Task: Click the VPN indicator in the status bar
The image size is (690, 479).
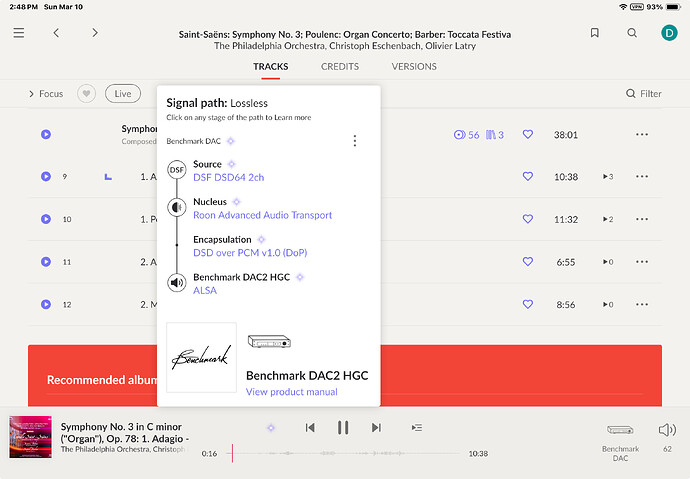Action: tap(637, 7)
